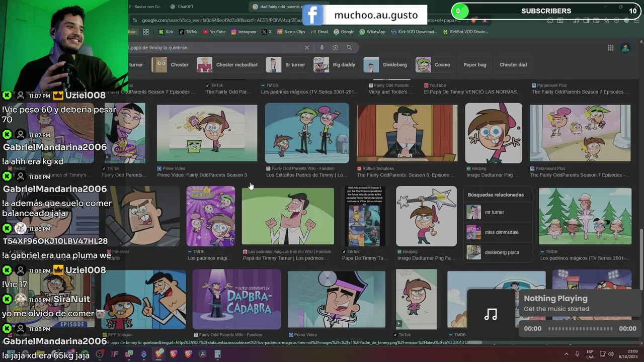Image resolution: width=644 pixels, height=362 pixels.
Task: Open related search dinkleberg placa
Action: 498,252
